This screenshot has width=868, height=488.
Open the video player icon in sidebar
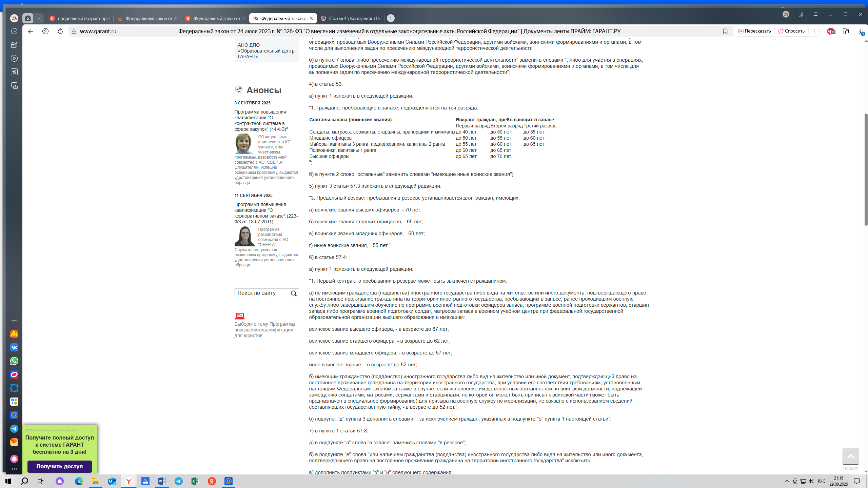point(14,58)
